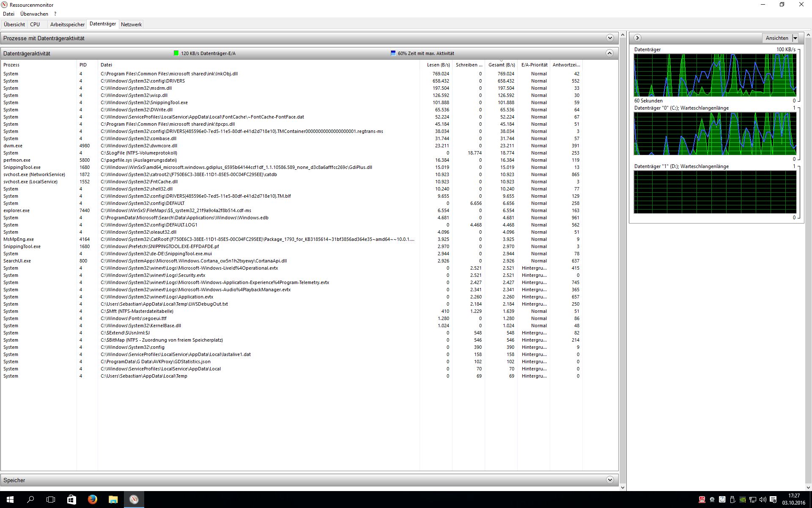
Task: Click the taskbar search magnifier icon
Action: coord(30,500)
